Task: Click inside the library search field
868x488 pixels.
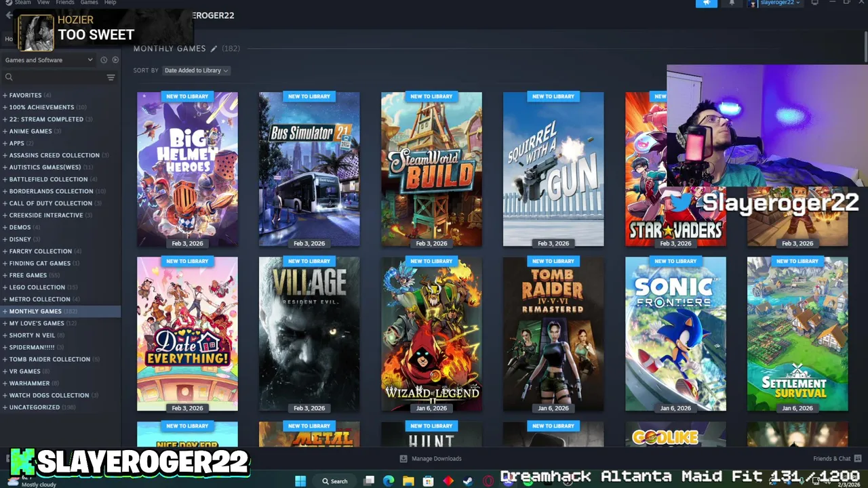Action: [60, 77]
